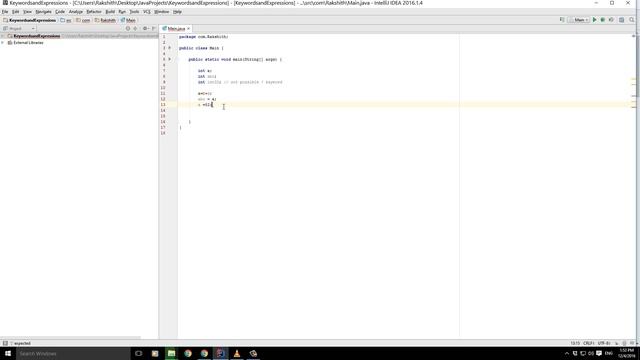Image resolution: width=640 pixels, height=360 pixels.
Task: Open Project panel settings gear
Action: [145, 29]
